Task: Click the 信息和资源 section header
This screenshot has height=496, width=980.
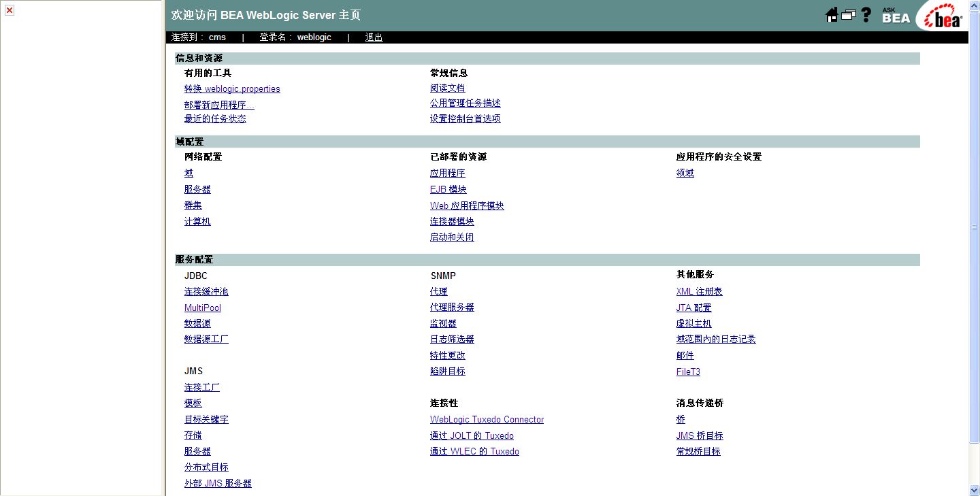Action: click(547, 59)
